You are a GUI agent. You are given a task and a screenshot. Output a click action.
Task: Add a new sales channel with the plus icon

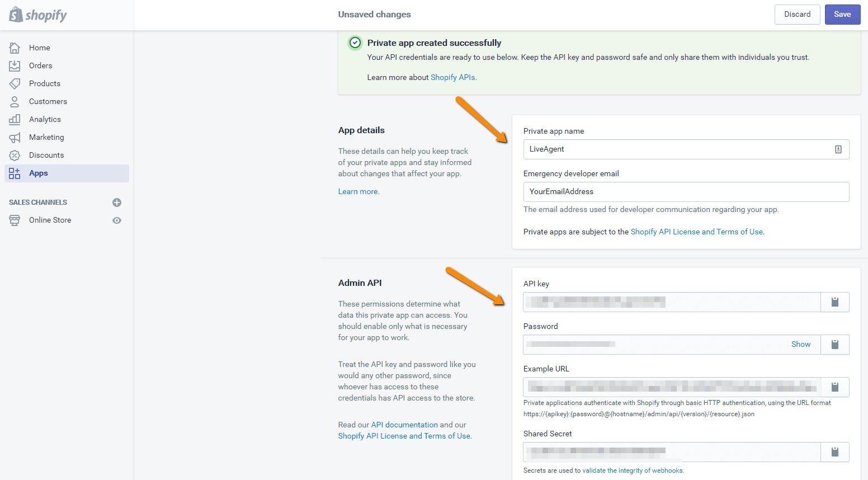117,202
